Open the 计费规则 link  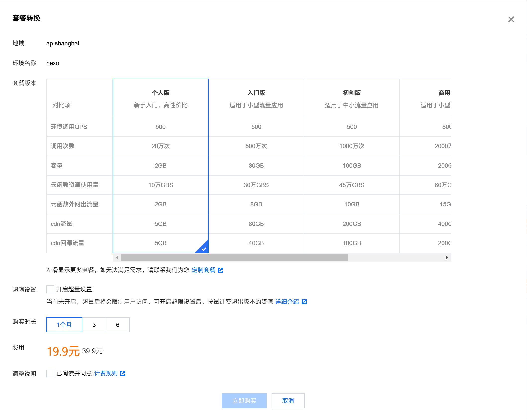click(106, 373)
